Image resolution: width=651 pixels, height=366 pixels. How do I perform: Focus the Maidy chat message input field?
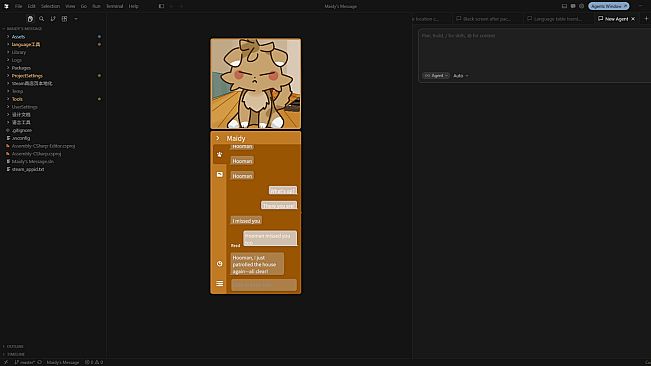264,285
